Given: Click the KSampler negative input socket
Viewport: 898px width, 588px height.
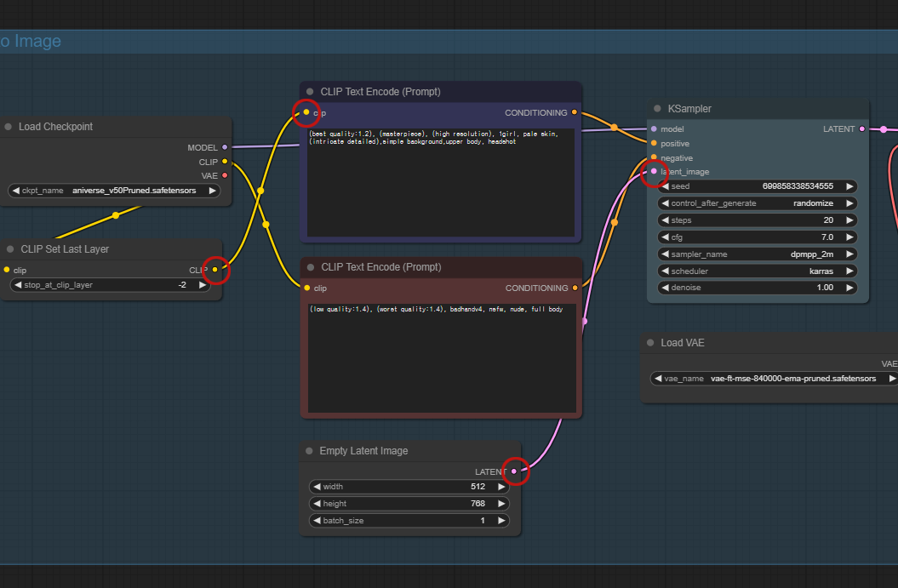Looking at the screenshot, I should pyautogui.click(x=654, y=157).
